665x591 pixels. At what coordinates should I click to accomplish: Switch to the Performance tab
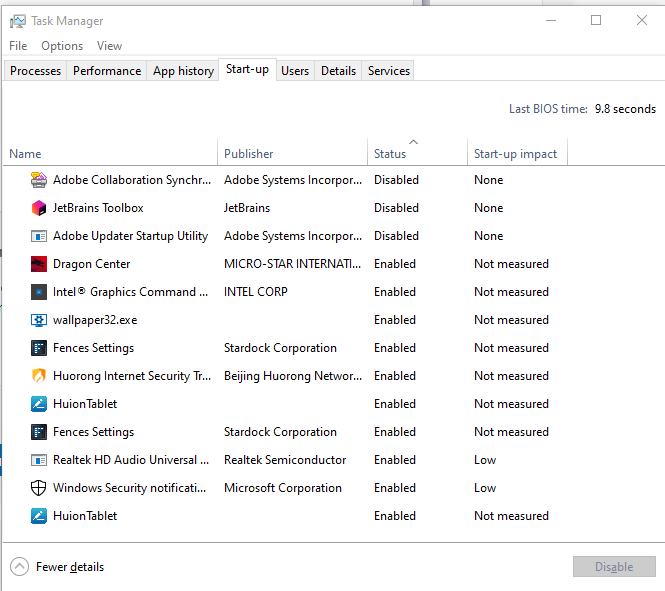click(x=107, y=70)
